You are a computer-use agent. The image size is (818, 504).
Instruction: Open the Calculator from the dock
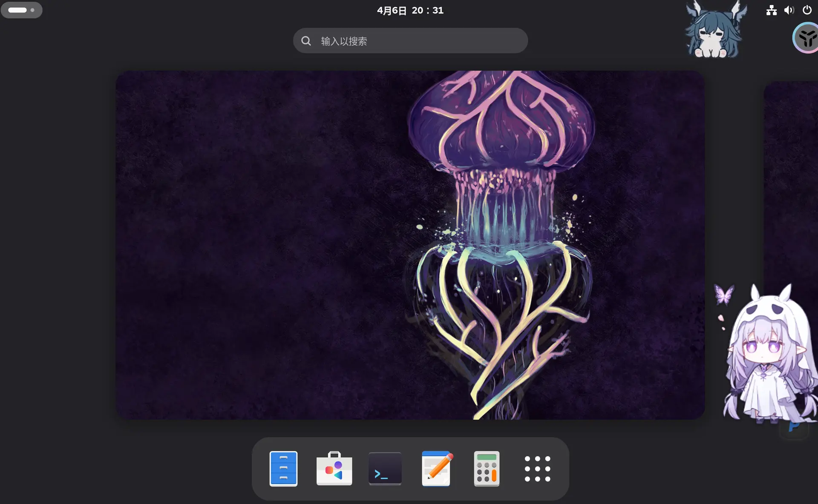coord(487,469)
